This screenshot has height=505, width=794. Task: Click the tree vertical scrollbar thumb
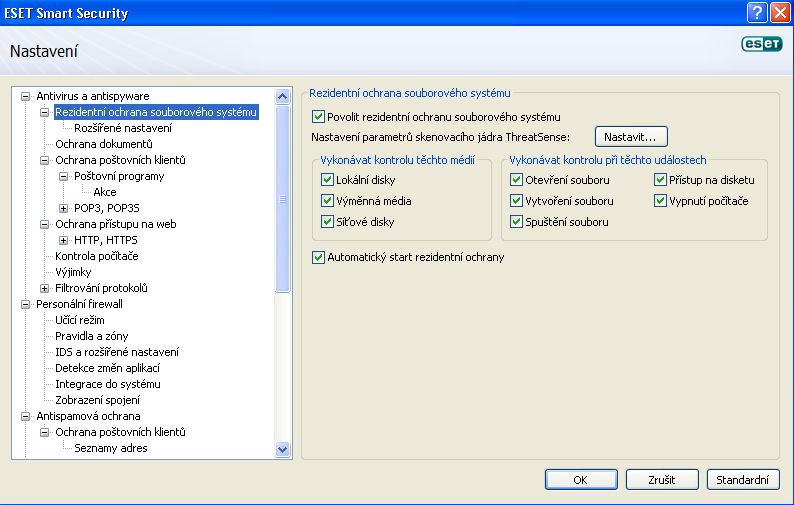(x=283, y=199)
